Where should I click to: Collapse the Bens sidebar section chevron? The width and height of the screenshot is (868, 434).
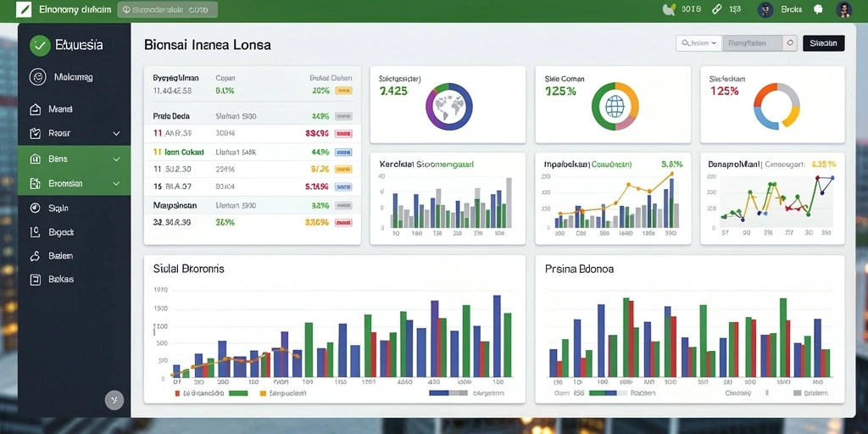(x=116, y=159)
